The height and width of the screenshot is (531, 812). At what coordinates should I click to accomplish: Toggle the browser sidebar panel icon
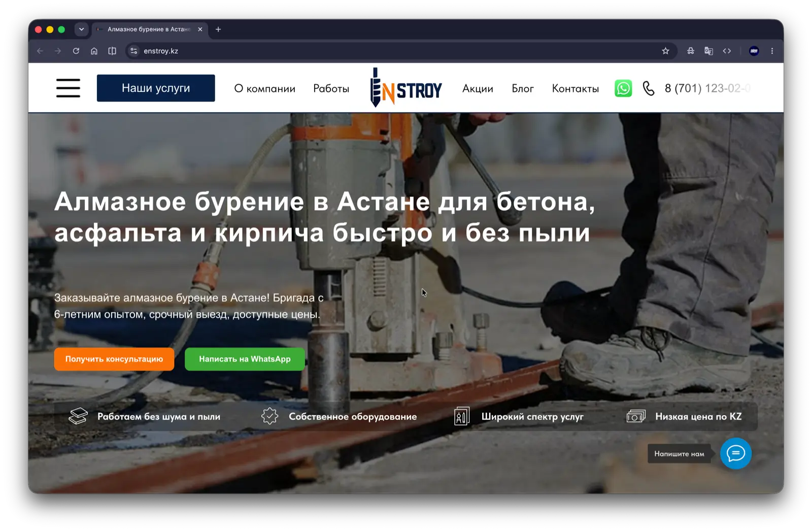112,51
